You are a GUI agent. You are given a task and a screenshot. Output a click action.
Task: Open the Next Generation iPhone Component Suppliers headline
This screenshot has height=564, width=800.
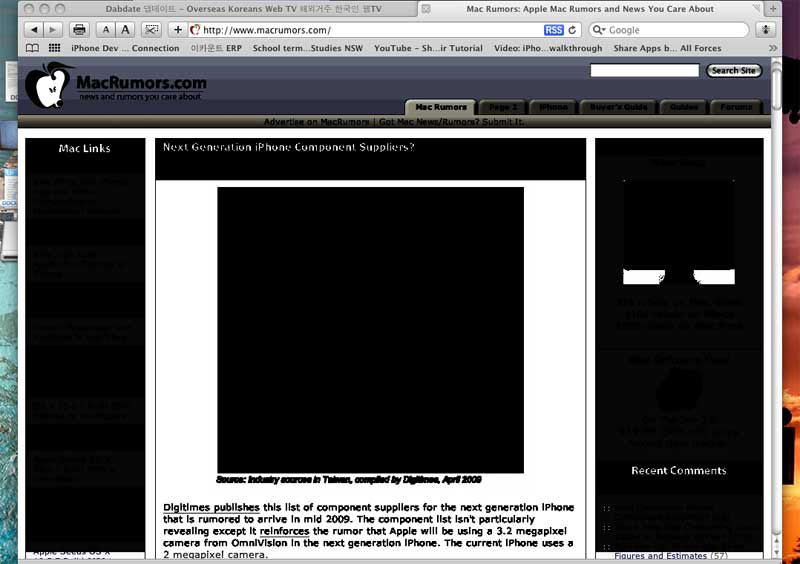[x=288, y=147]
